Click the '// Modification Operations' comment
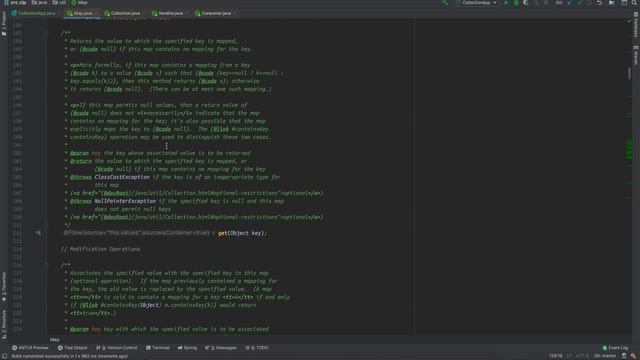Viewport: 640px width, 360px height. (x=100, y=249)
